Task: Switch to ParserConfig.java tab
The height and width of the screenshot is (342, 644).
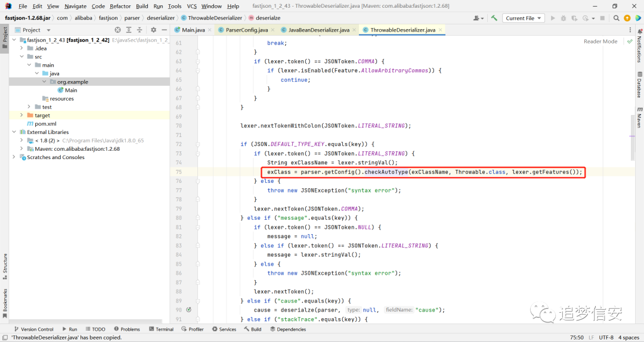Action: click(246, 30)
